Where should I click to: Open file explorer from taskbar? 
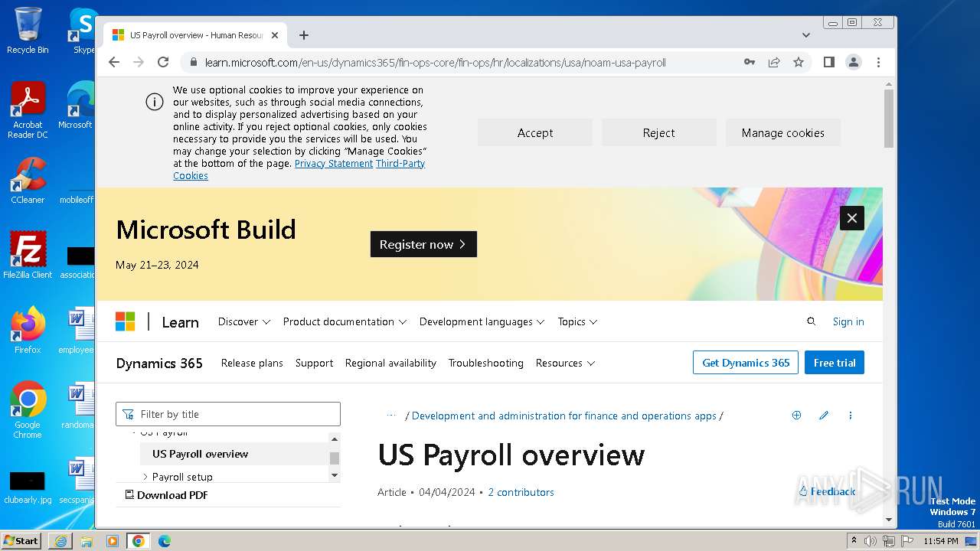click(87, 541)
